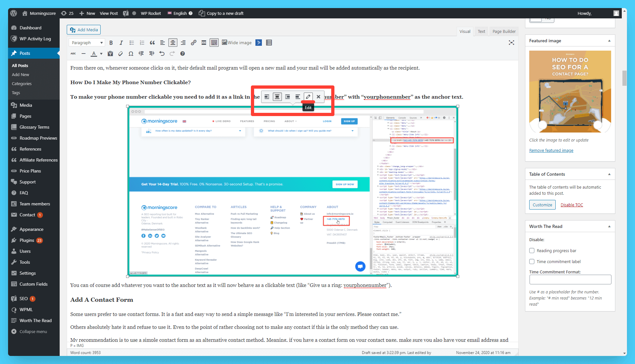The width and height of the screenshot is (635, 364).
Task: Collapse the Worth The Read panel
Action: coord(609,226)
